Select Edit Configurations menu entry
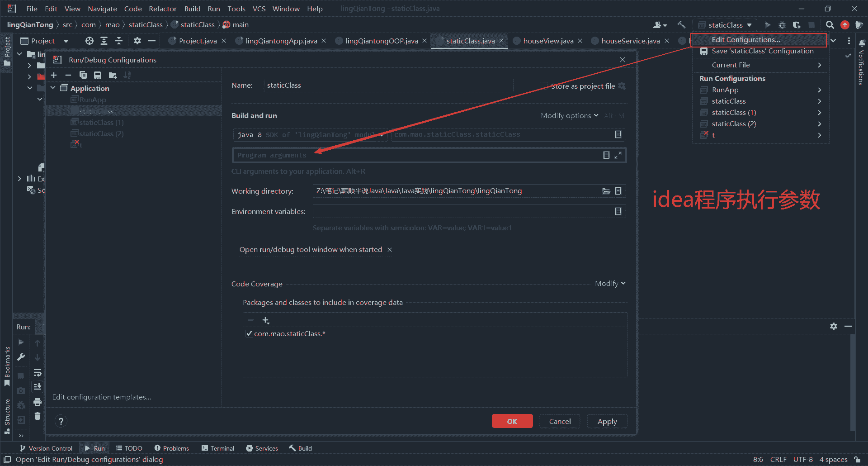868x466 pixels. (745, 40)
